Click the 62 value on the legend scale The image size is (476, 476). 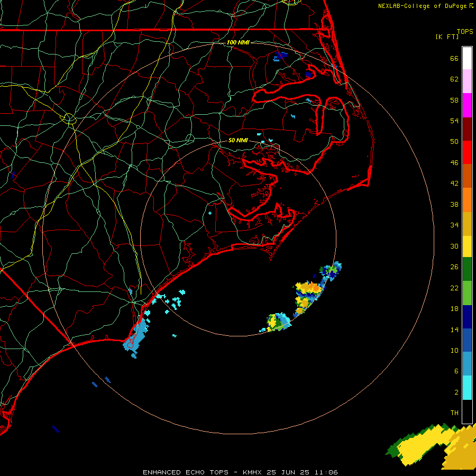(x=454, y=79)
